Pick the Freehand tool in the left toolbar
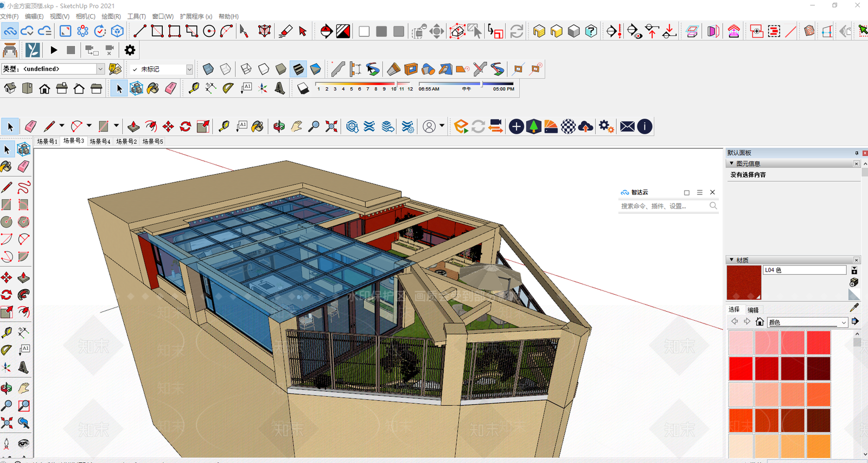This screenshot has width=868, height=463. [x=23, y=188]
